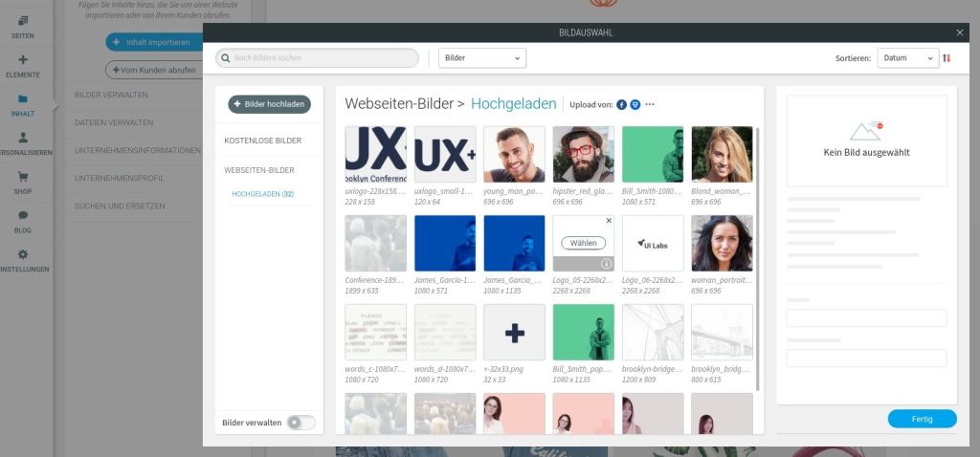
Task: Open Dateien verwalten in background panel
Action: click(114, 123)
